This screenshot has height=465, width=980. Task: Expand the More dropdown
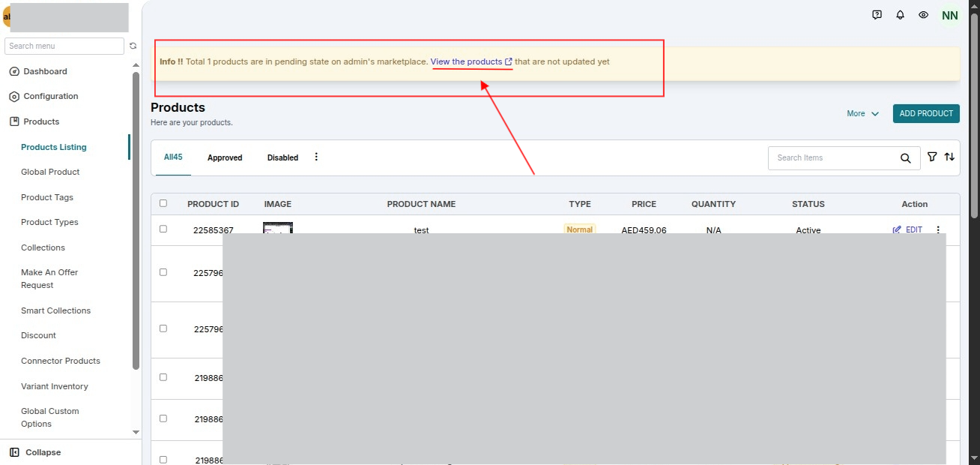click(863, 114)
